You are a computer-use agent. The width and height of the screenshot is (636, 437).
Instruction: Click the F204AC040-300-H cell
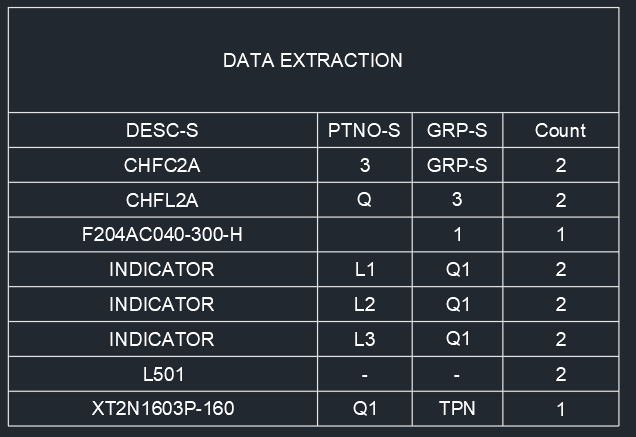point(163,235)
